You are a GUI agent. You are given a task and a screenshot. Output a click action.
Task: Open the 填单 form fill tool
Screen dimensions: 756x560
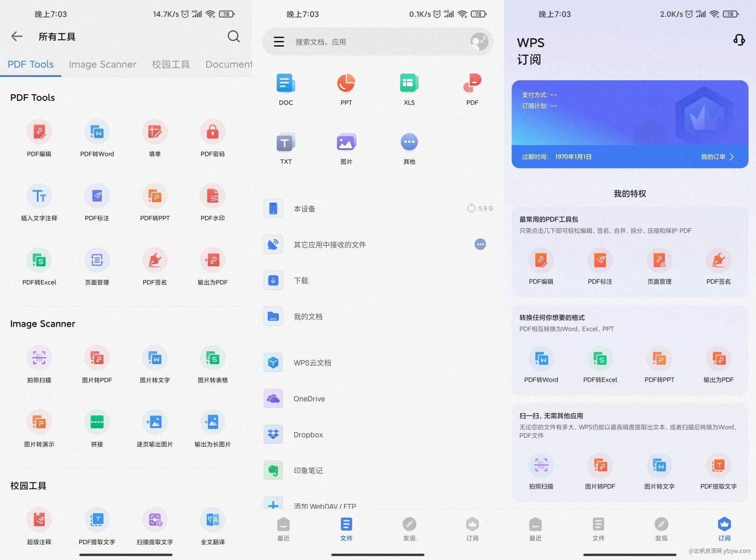(155, 138)
